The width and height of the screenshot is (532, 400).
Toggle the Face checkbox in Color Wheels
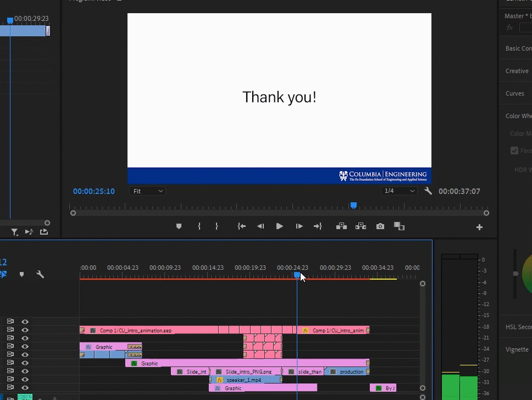click(514, 151)
